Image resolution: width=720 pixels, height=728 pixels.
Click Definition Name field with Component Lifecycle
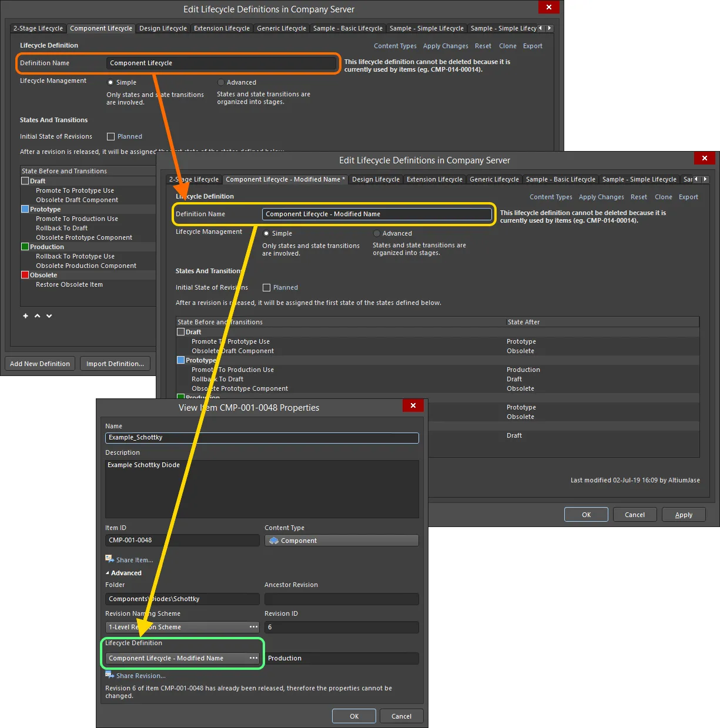(222, 63)
